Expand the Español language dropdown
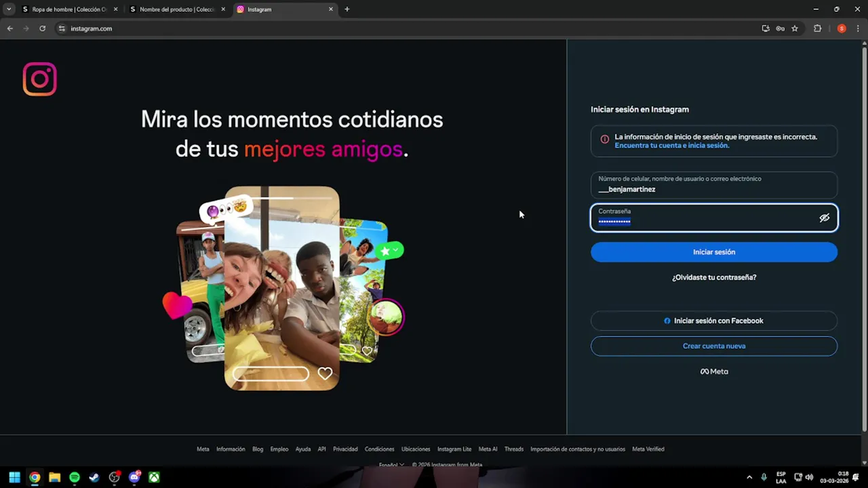The image size is (868, 488). click(x=391, y=465)
